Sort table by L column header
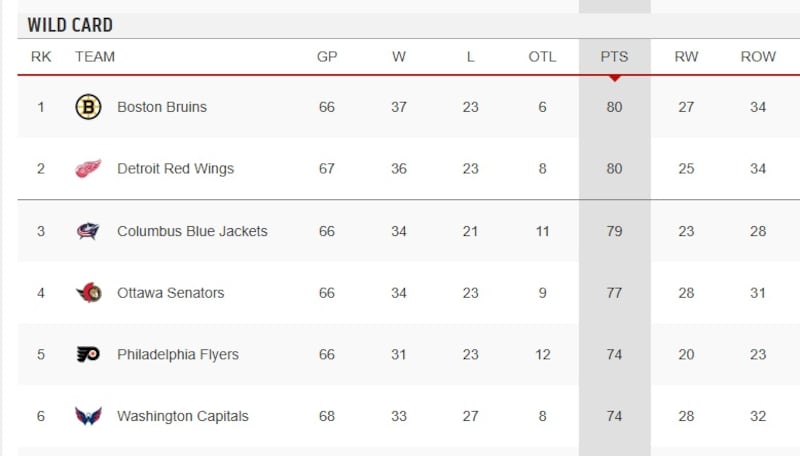Image resolution: width=800 pixels, height=456 pixels. 471,57
